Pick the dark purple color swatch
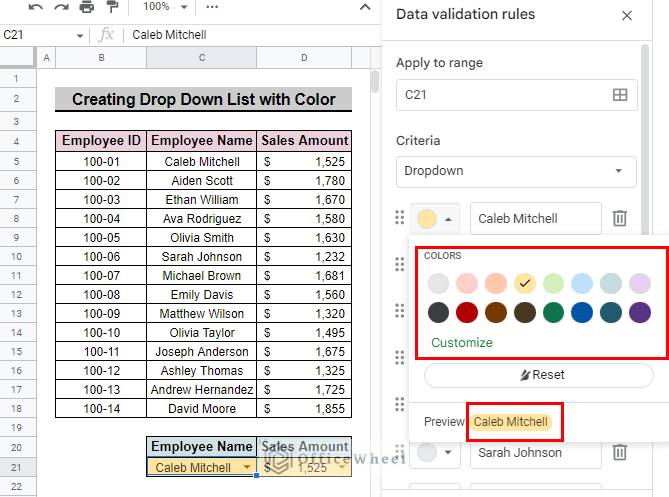The height and width of the screenshot is (497, 669). [640, 312]
